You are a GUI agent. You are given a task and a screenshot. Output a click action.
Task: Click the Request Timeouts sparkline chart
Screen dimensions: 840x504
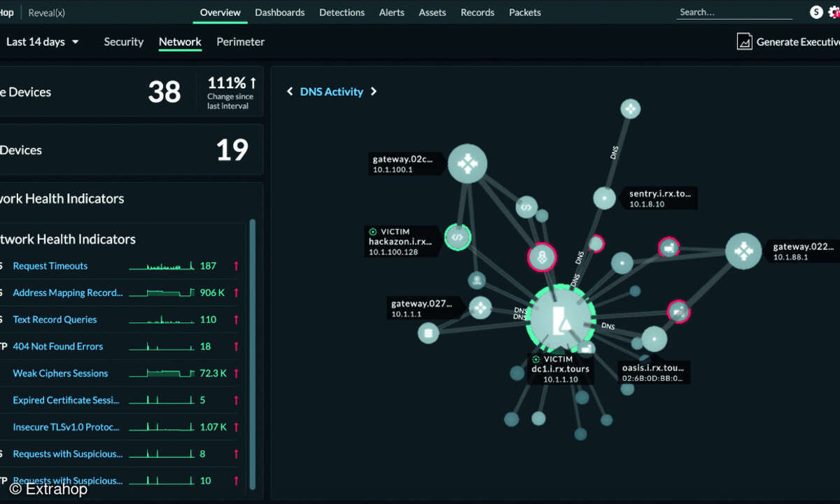(x=162, y=266)
